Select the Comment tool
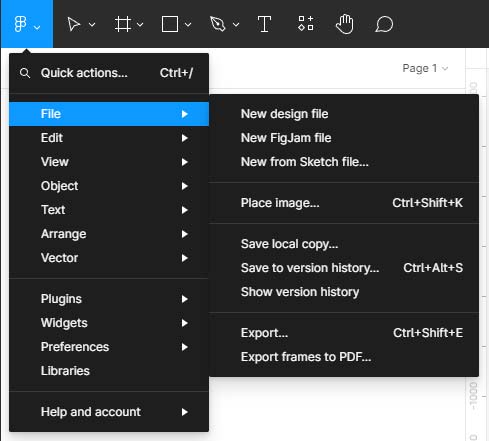This screenshot has width=489, height=441. tap(384, 24)
